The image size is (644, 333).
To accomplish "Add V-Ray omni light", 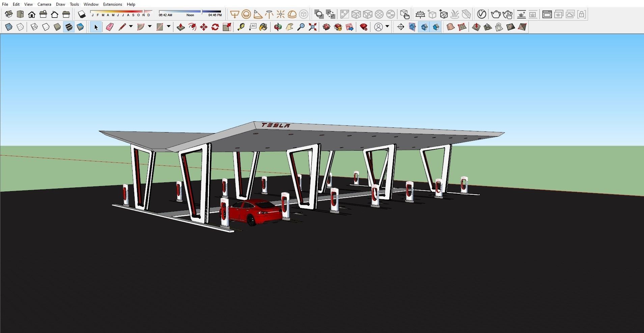I will [281, 14].
